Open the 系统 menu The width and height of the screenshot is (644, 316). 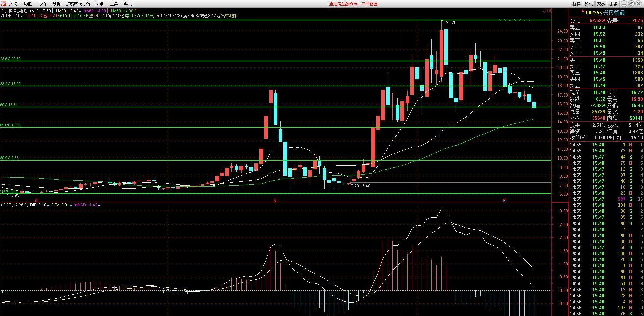13,4
